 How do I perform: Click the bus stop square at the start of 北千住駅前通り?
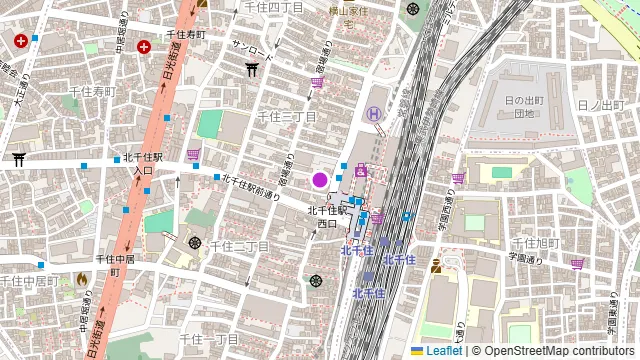pos(217,177)
